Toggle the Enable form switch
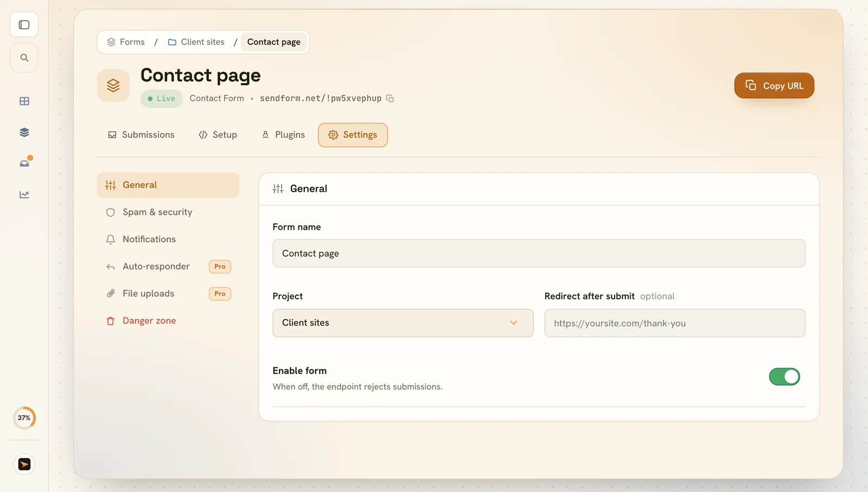This screenshot has height=492, width=868. (x=784, y=376)
